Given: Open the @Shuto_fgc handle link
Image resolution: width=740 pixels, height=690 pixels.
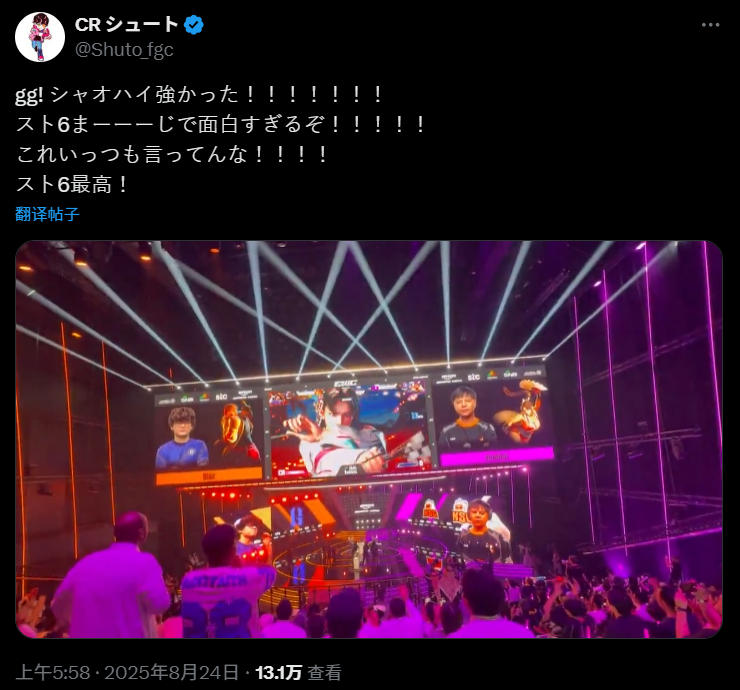Looking at the screenshot, I should click(x=124, y=50).
